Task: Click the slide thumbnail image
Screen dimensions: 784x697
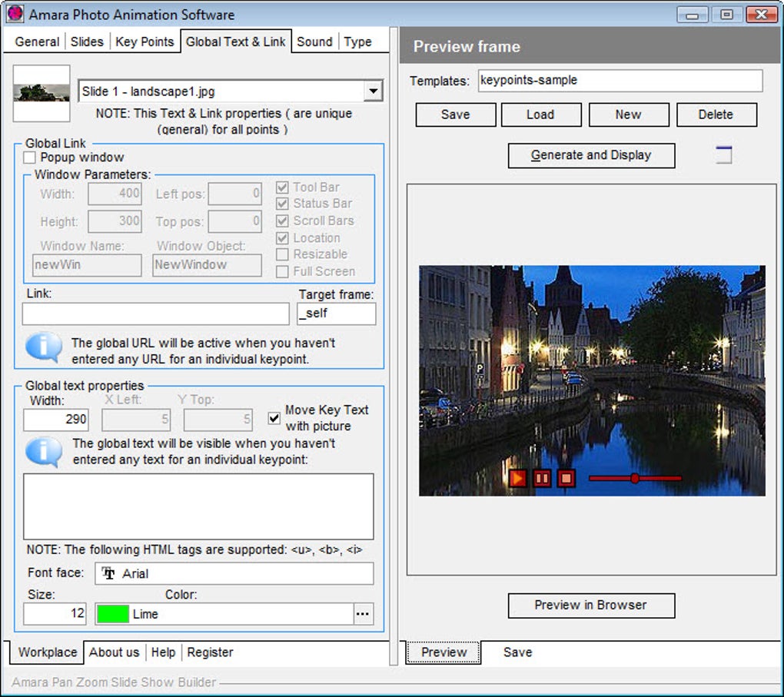Action: tap(42, 93)
